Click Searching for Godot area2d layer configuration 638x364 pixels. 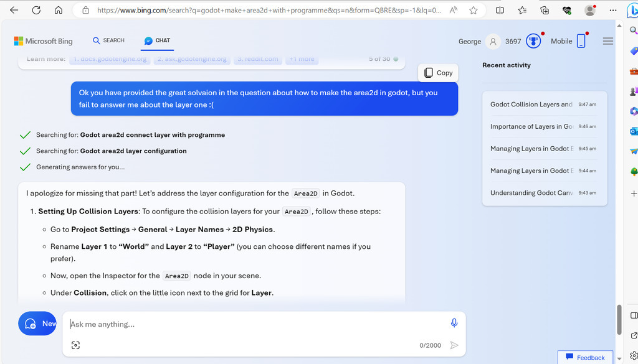tap(112, 151)
